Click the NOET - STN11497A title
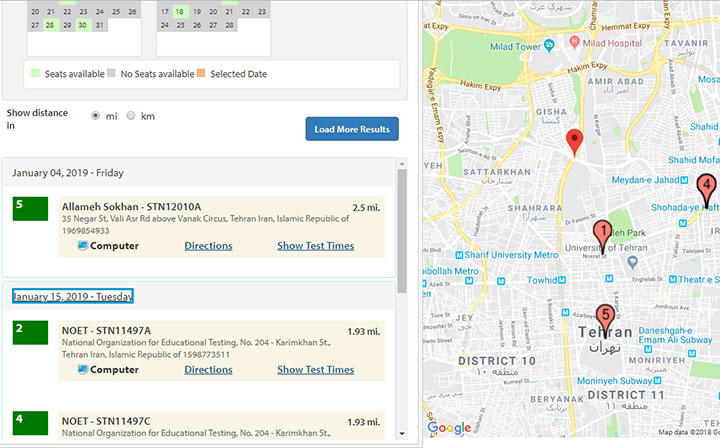 [106, 331]
